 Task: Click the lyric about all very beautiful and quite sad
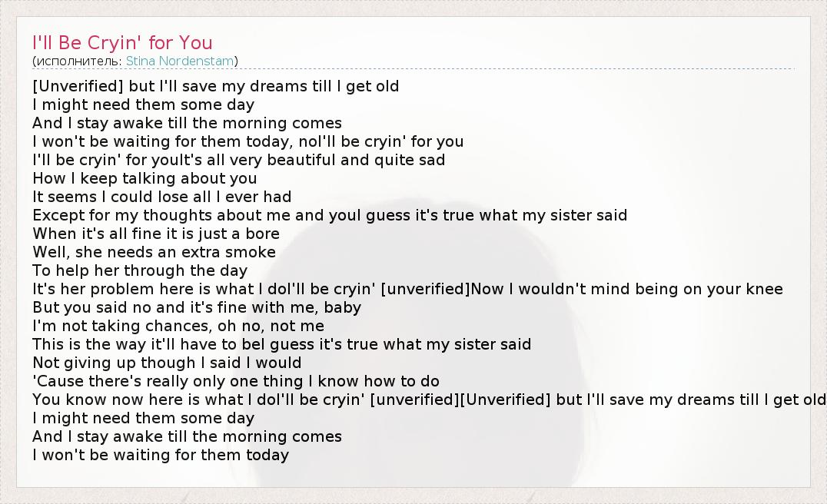(x=238, y=160)
